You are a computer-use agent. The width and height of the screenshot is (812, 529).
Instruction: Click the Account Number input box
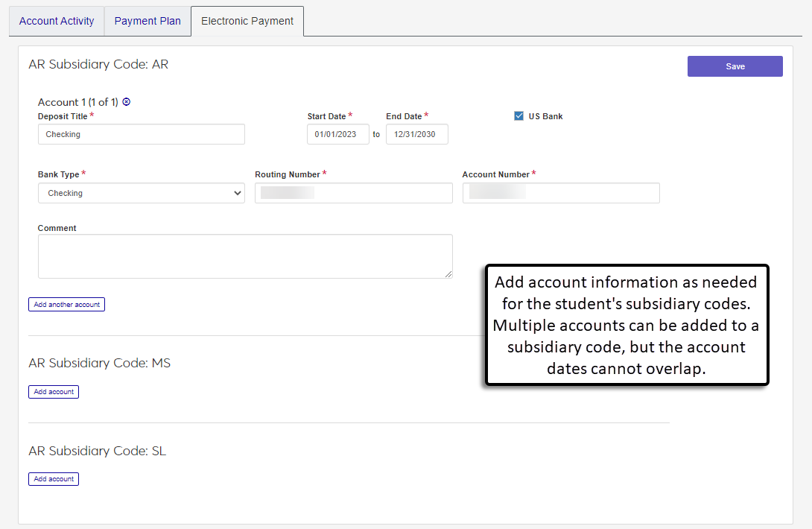pyautogui.click(x=560, y=193)
